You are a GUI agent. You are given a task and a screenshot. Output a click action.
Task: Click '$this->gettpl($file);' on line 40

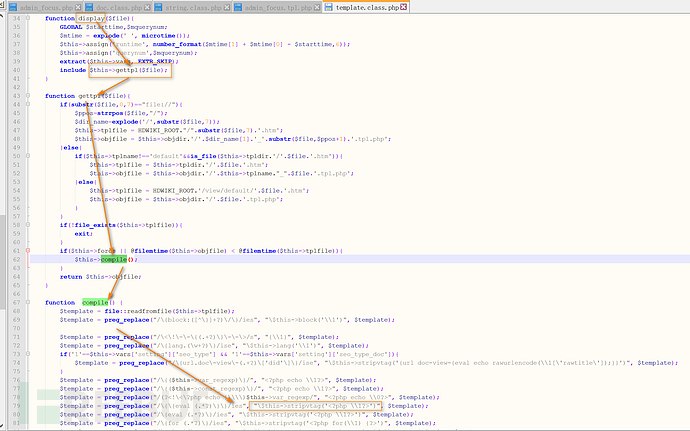pos(129,70)
